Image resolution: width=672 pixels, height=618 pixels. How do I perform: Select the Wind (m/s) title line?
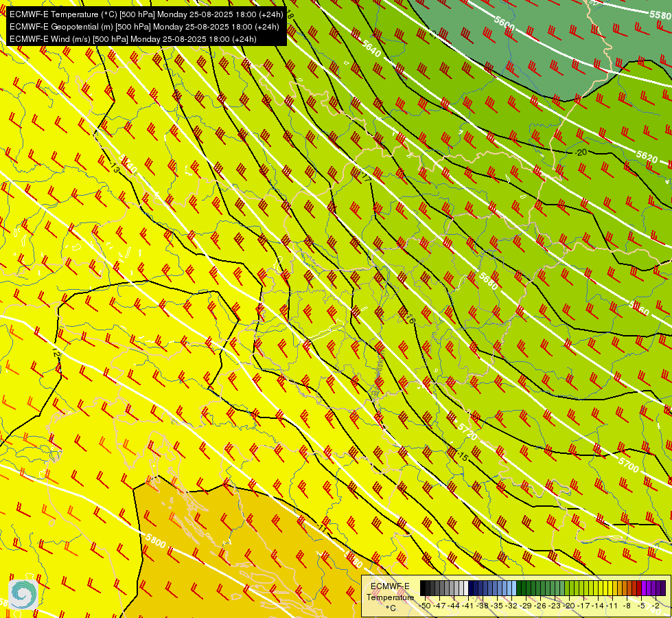[x=133, y=39]
